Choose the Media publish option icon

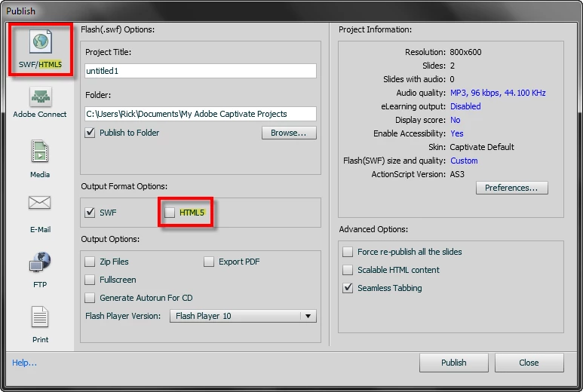click(40, 152)
